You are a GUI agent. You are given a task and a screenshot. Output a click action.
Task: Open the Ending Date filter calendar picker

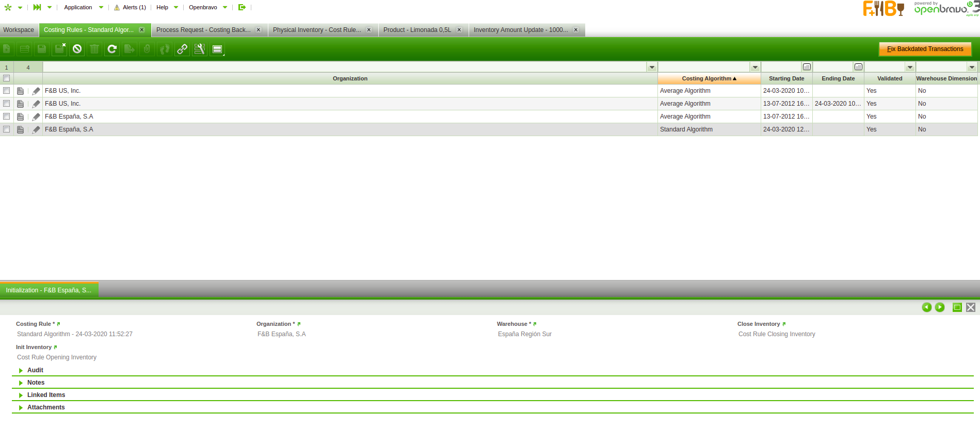[x=858, y=67]
